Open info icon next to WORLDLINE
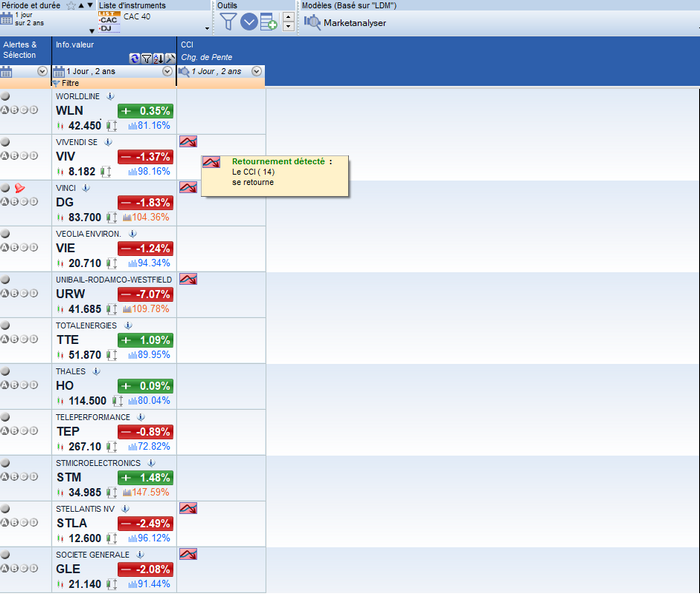The image size is (700, 594). pyautogui.click(x=111, y=96)
